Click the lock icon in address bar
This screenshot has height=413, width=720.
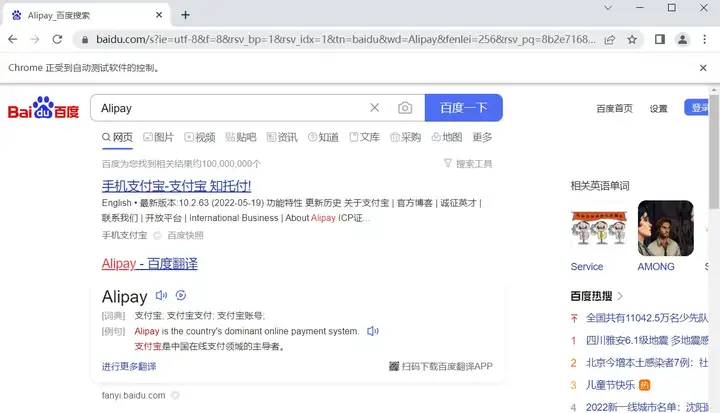click(x=85, y=40)
